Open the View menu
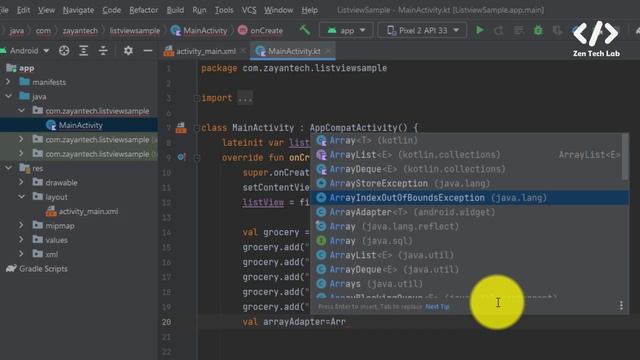The width and height of the screenshot is (640, 360). click(46, 10)
